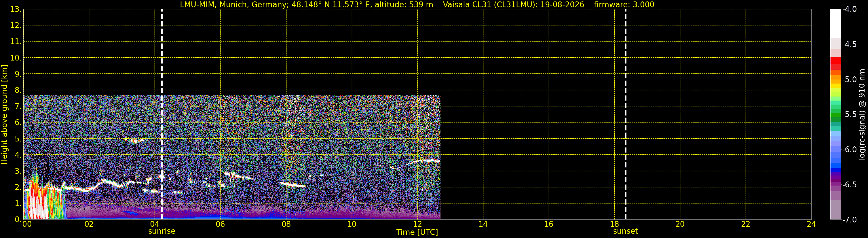Click the white top of the colorbar

836,23
